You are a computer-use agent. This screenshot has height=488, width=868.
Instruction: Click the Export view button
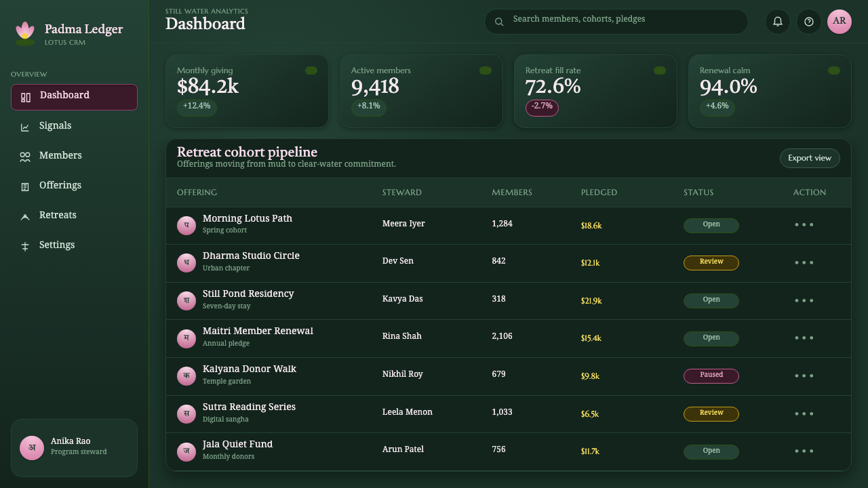point(810,158)
